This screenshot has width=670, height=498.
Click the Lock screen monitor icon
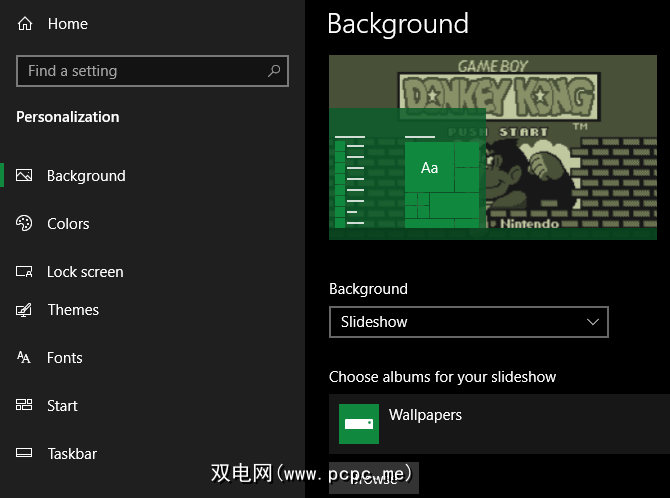pos(25,272)
